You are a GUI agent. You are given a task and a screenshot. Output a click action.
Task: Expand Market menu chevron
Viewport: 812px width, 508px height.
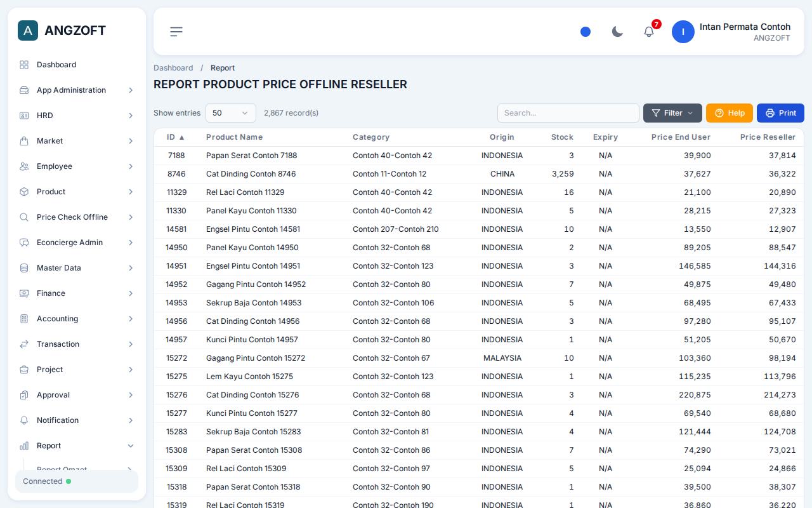131,141
